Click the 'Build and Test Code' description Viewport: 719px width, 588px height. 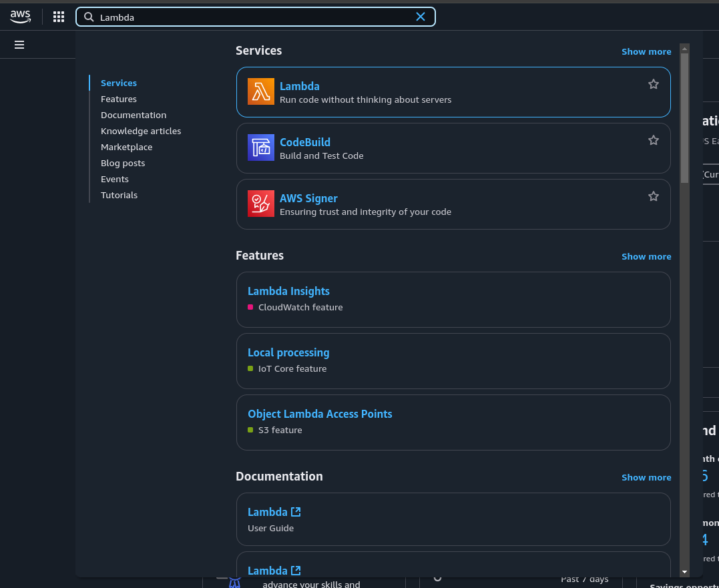pos(321,156)
